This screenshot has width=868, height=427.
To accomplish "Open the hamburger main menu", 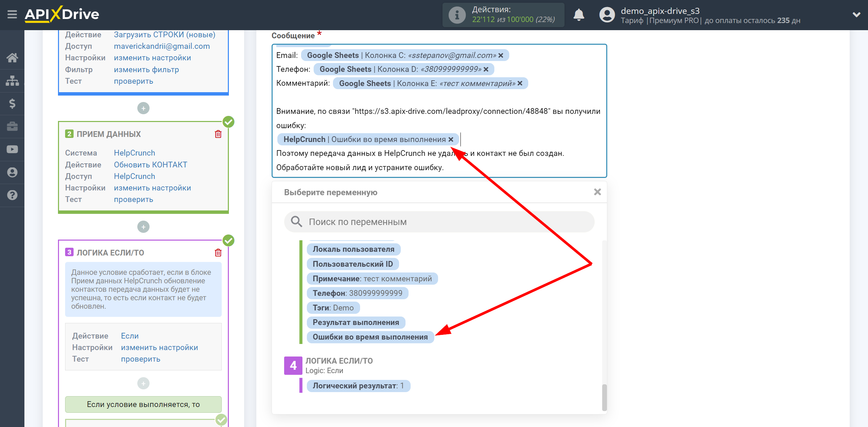I will tap(12, 15).
